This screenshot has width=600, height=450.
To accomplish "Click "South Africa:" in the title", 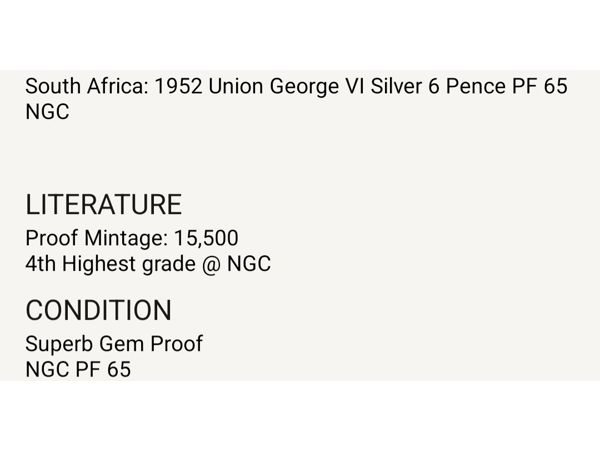I will pyautogui.click(x=86, y=87).
